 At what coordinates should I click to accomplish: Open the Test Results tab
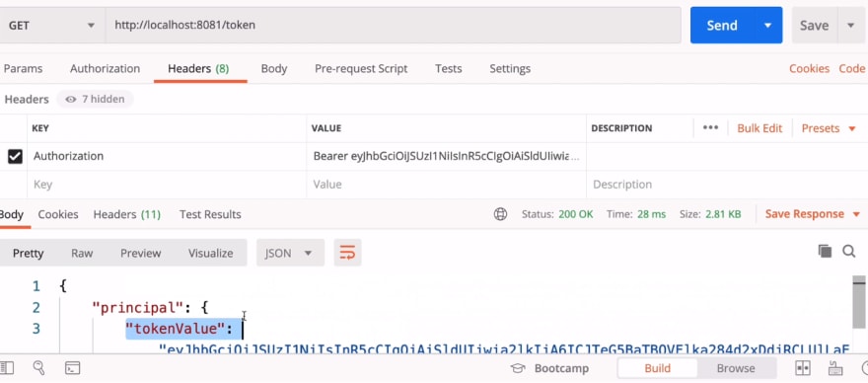[210, 214]
